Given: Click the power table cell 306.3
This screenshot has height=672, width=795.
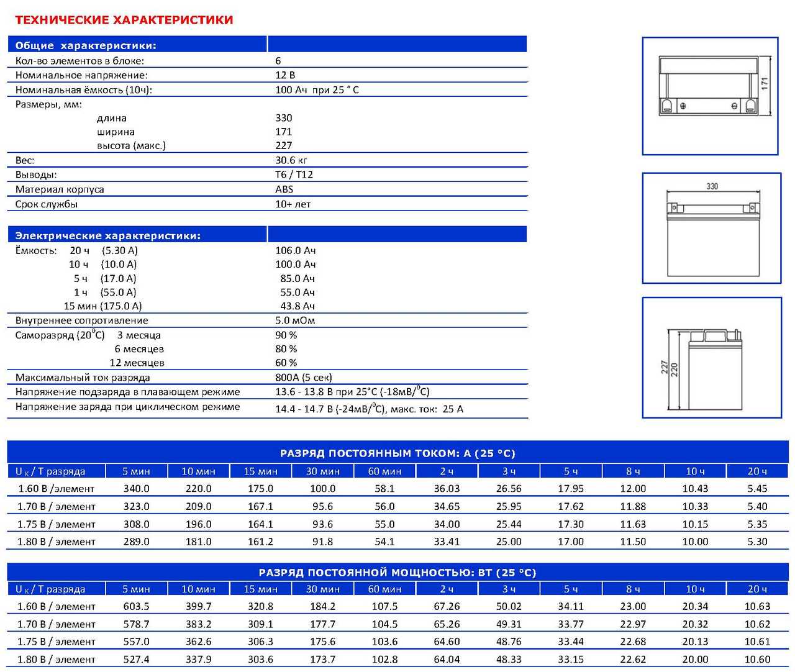Looking at the screenshot, I should point(261,642).
